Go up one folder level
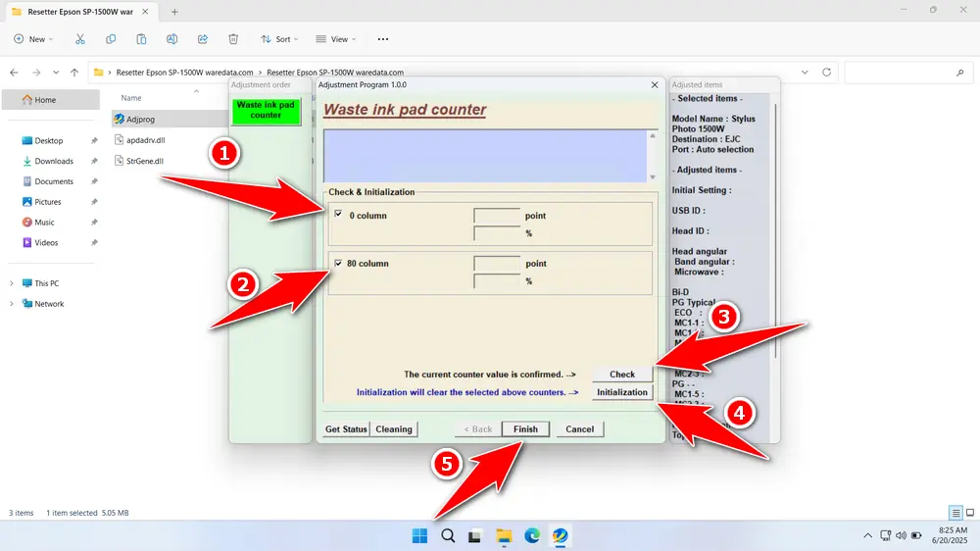The width and height of the screenshot is (980, 551). pyautogui.click(x=74, y=73)
